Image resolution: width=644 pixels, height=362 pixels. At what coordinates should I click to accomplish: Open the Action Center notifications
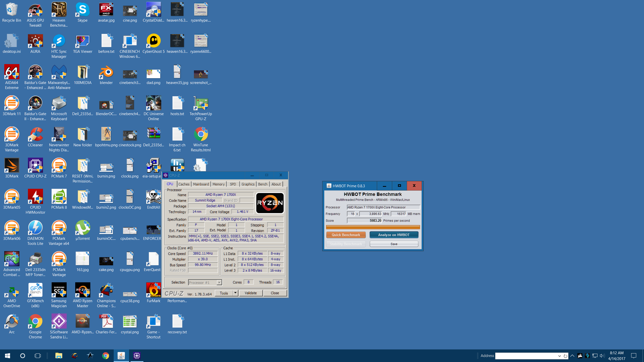(x=634, y=356)
